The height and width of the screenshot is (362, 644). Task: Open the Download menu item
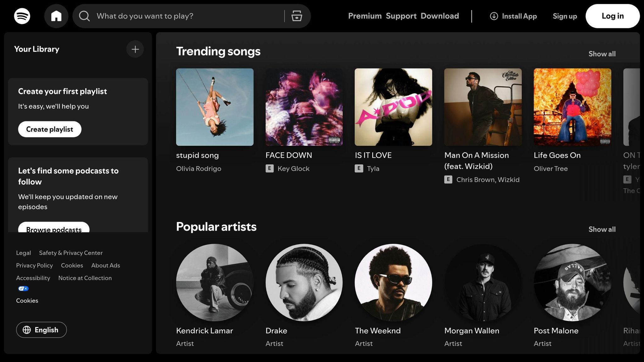click(440, 16)
